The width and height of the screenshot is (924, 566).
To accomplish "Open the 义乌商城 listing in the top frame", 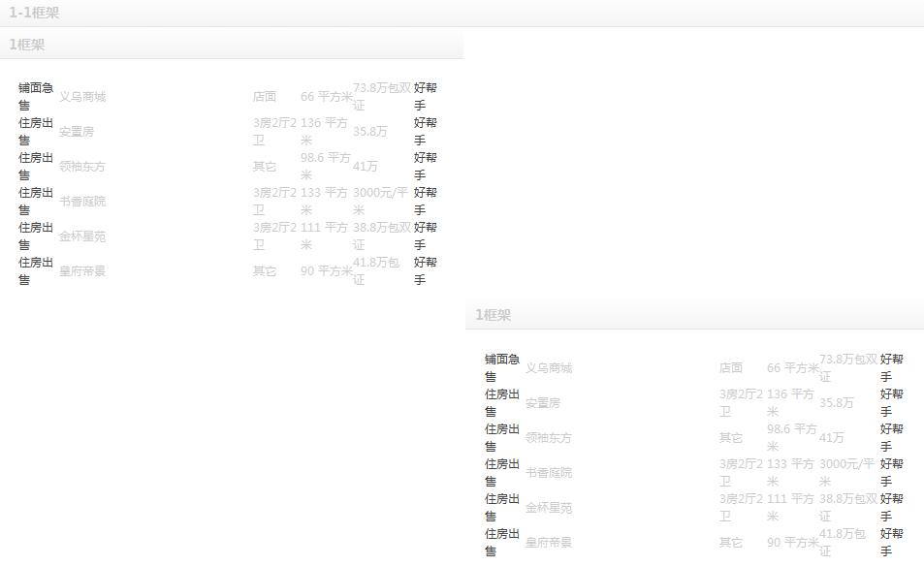I will click(x=84, y=96).
